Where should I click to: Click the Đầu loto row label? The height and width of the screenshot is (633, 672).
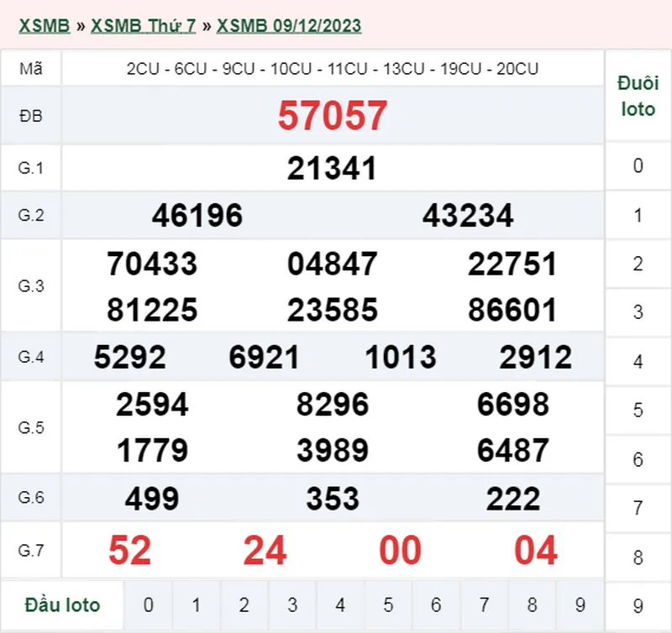pos(62,604)
